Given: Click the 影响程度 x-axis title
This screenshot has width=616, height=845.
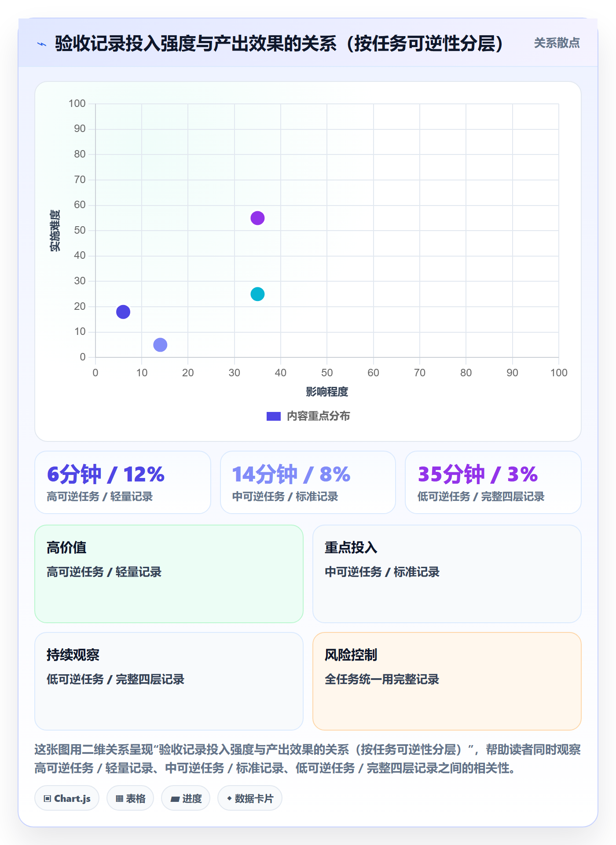Looking at the screenshot, I should tap(327, 392).
